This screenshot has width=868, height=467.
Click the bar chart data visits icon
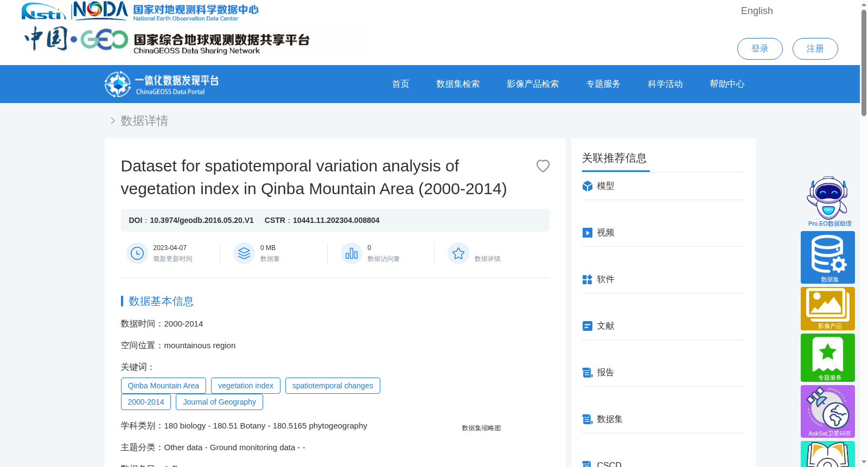pos(352,253)
